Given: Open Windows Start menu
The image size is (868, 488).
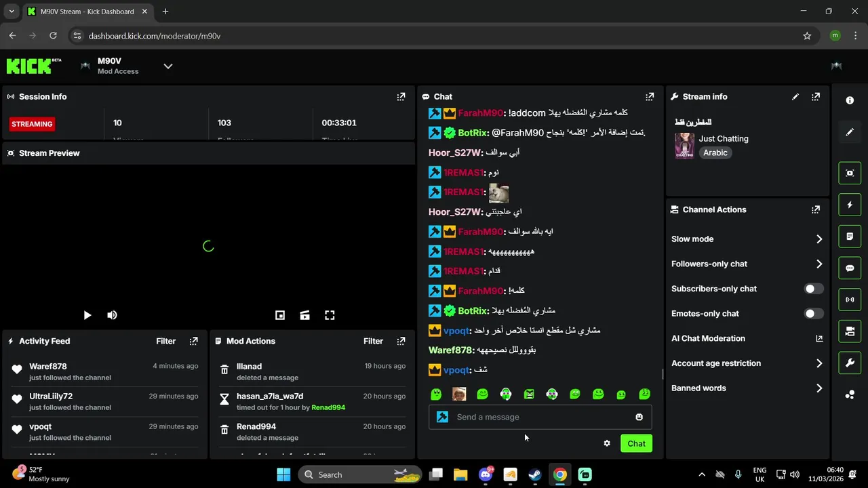Looking at the screenshot, I should 283,474.
